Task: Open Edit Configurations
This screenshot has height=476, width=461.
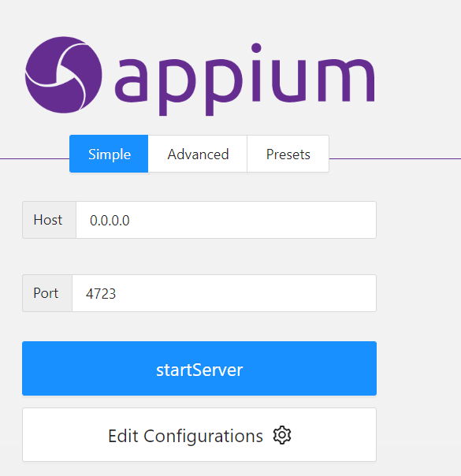Action: click(x=199, y=435)
